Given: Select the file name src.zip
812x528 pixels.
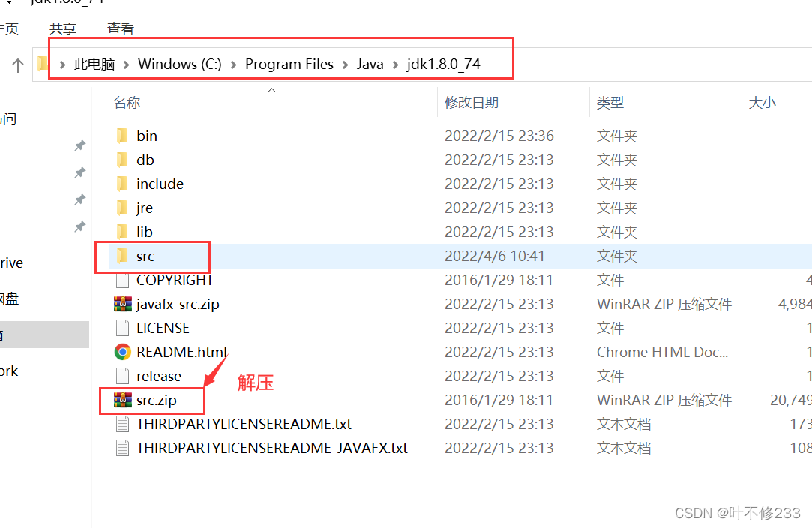Looking at the screenshot, I should (157, 400).
